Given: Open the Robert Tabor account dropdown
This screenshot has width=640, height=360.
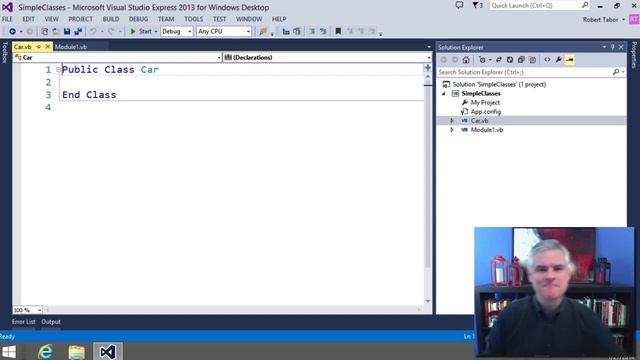Looking at the screenshot, I should [604, 20].
